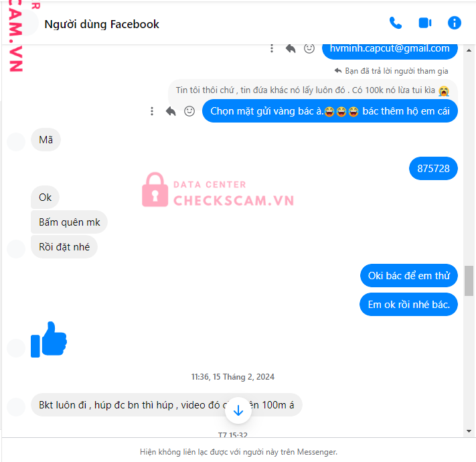Click avatar beside 'Rồi đặt nhé' message
This screenshot has width=476, height=462.
pos(16,249)
